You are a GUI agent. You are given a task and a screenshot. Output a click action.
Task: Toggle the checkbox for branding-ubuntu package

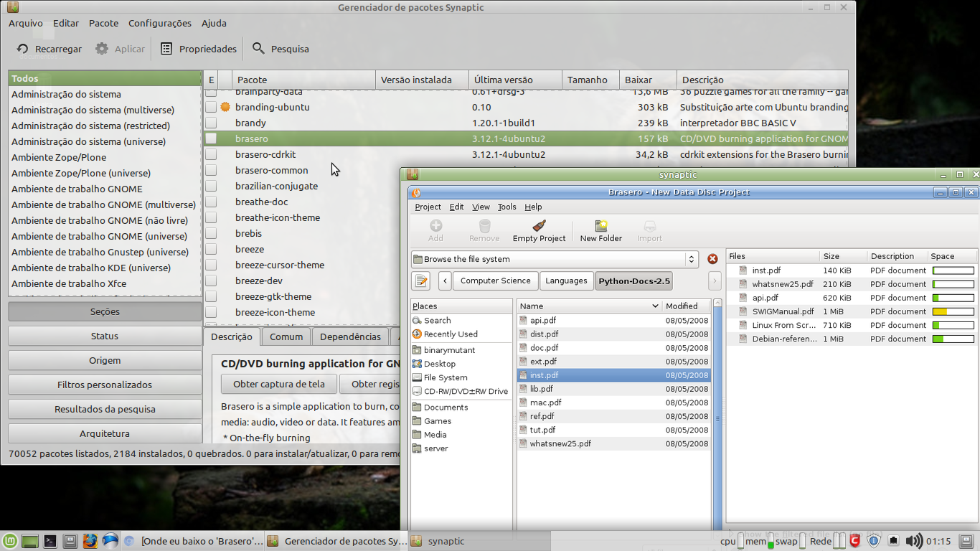pyautogui.click(x=211, y=107)
